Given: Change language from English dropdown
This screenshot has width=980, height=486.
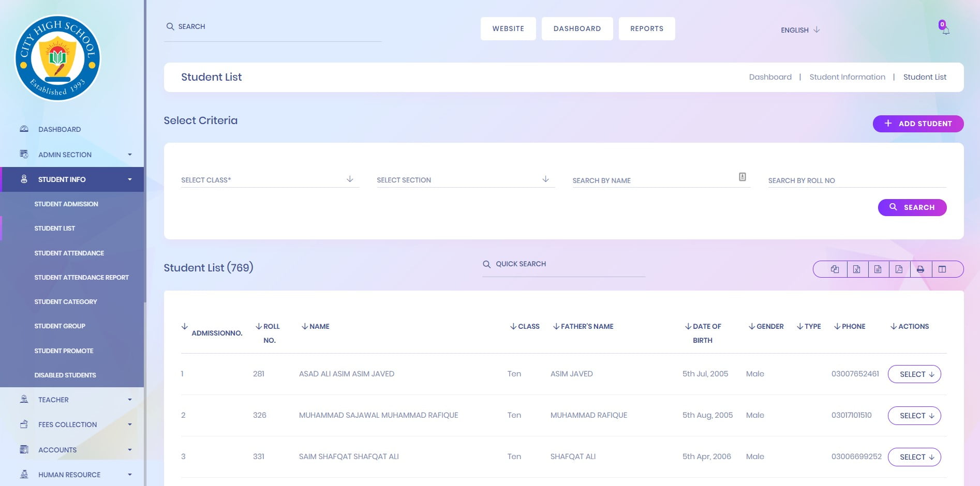Looking at the screenshot, I should pos(800,30).
